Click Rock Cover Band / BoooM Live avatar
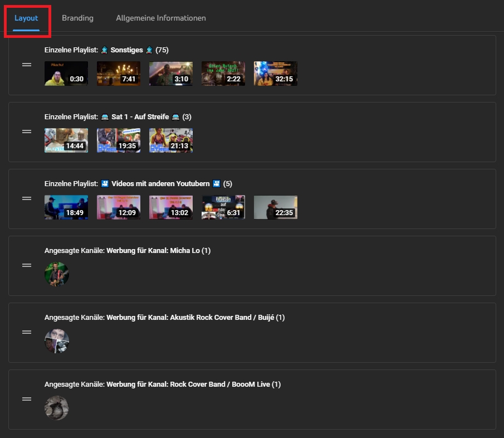This screenshot has width=504, height=438. pyautogui.click(x=57, y=408)
